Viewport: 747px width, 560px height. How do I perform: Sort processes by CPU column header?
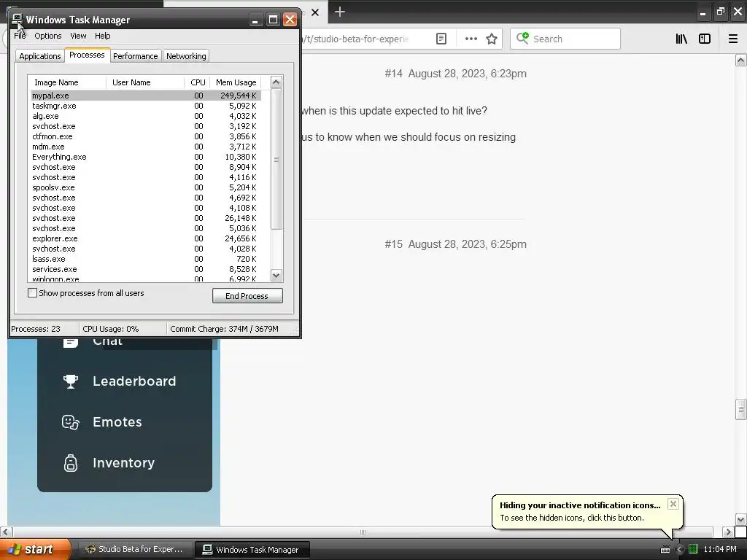[197, 82]
